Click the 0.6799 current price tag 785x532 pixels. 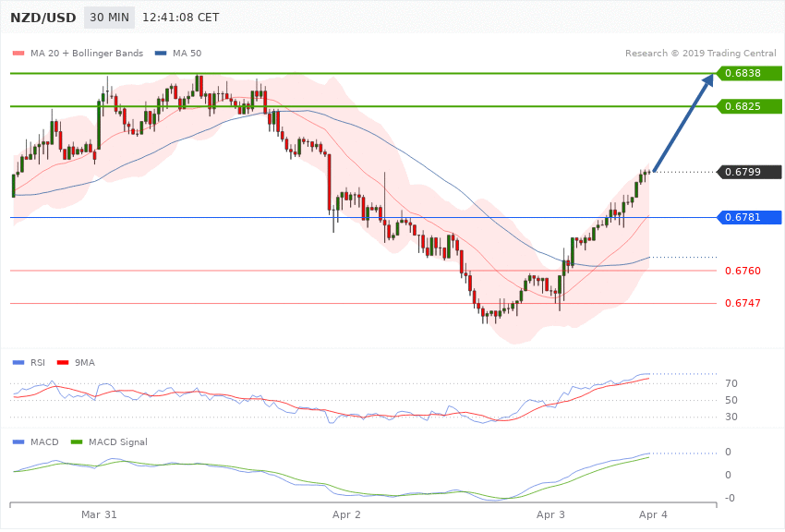tap(750, 172)
